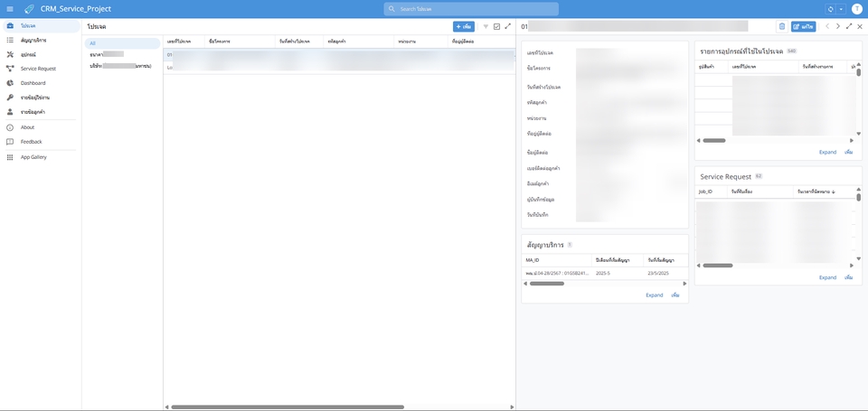Click left arrow of contract table horizontal scrollbar
The width and height of the screenshot is (868, 411).
coord(525,284)
